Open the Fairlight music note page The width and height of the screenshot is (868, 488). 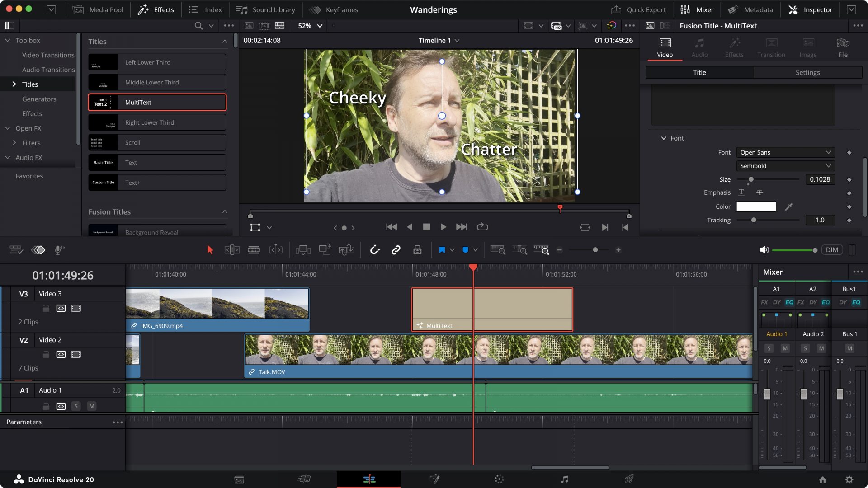point(564,479)
